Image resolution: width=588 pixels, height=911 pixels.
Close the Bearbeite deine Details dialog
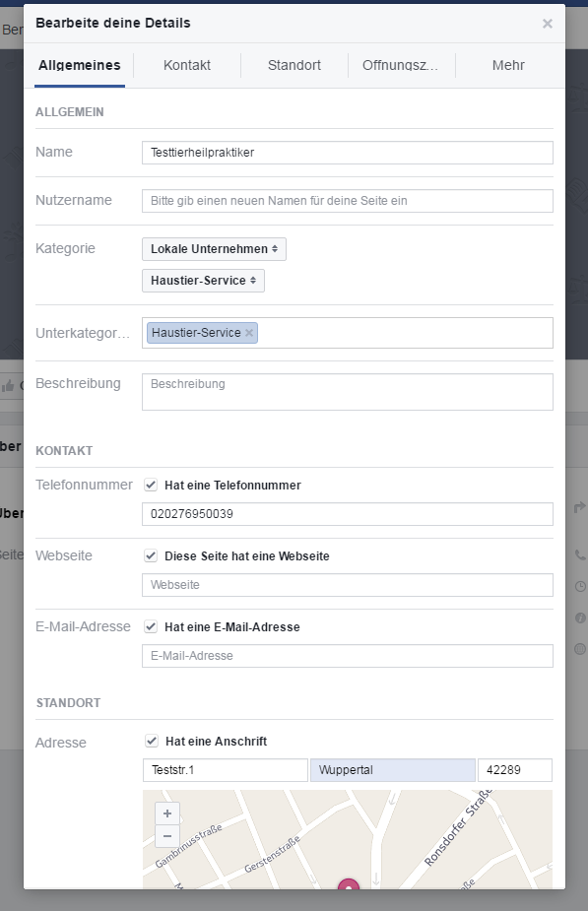tap(548, 24)
